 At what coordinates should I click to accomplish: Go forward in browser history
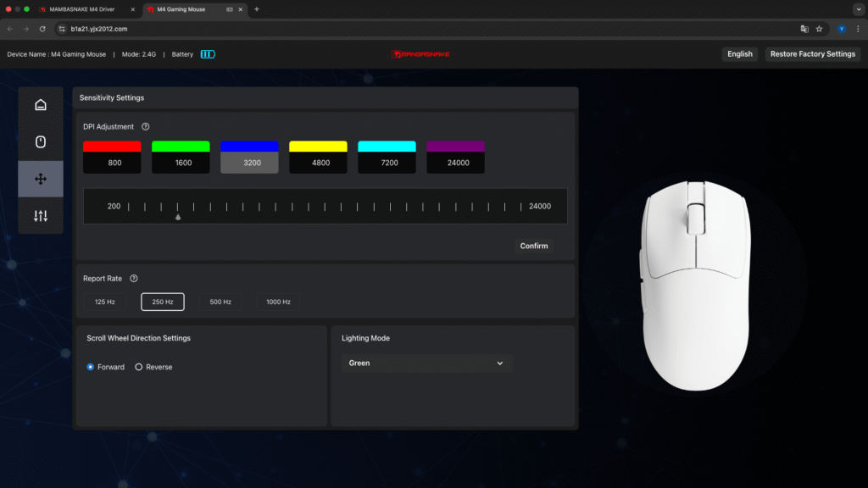26,29
